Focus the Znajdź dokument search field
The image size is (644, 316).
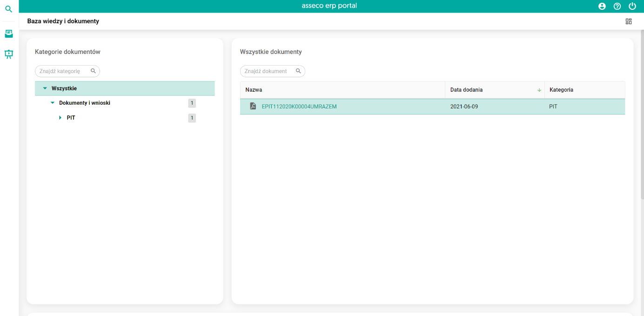[273, 71]
